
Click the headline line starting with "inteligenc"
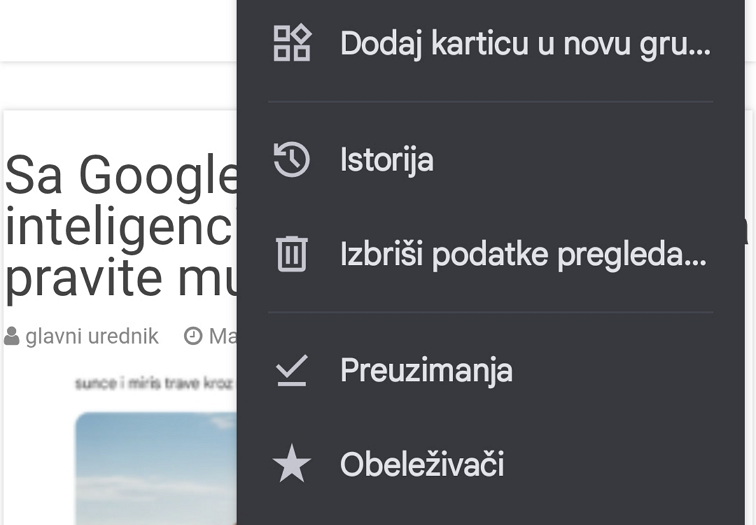(x=120, y=228)
